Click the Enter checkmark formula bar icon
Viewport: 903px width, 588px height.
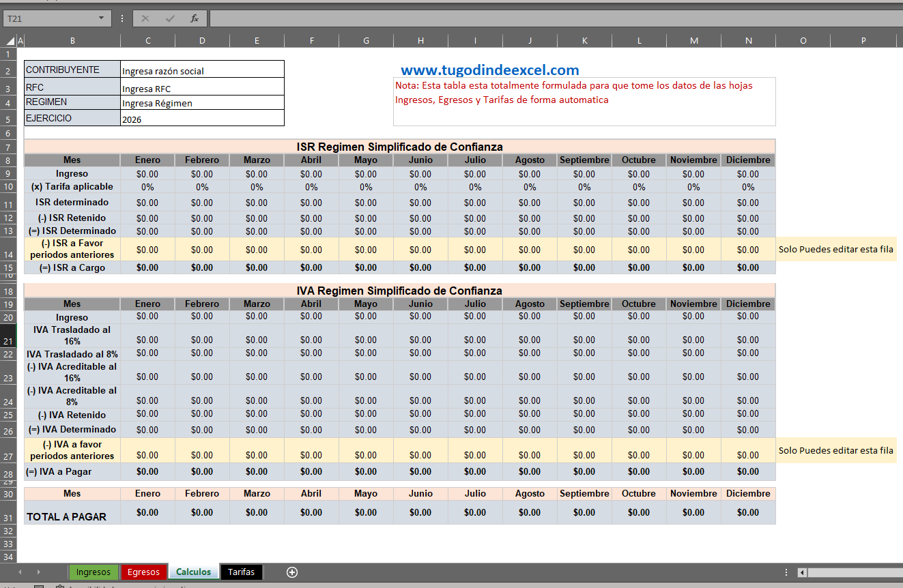(170, 18)
